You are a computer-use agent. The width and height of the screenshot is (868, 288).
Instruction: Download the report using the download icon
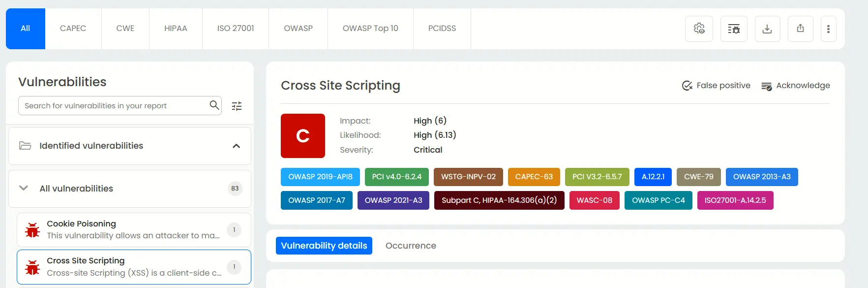click(767, 29)
